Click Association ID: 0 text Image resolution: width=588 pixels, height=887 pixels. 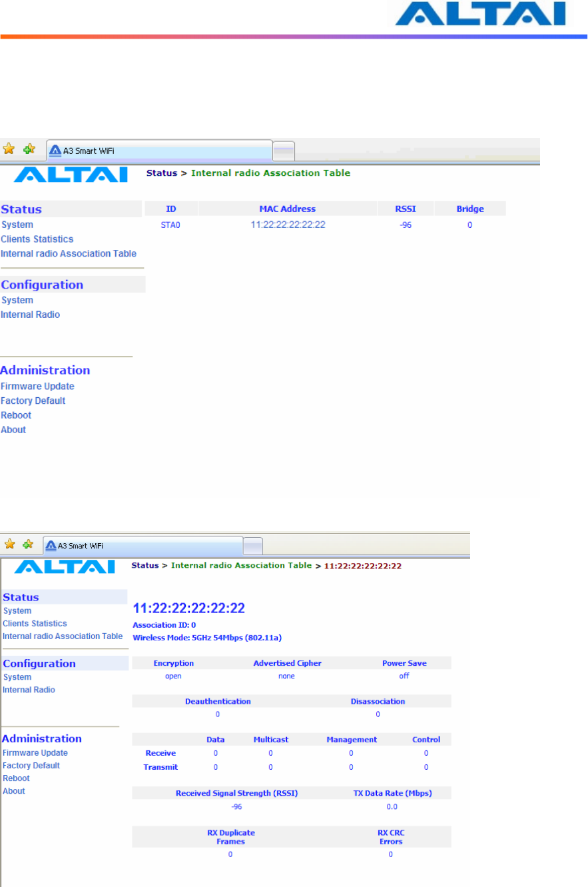pos(164,625)
